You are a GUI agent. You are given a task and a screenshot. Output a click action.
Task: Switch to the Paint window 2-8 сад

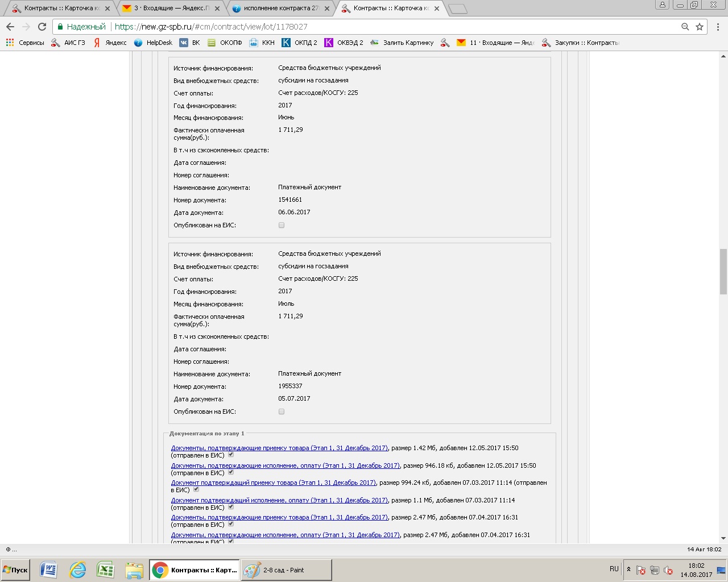[x=286, y=570]
